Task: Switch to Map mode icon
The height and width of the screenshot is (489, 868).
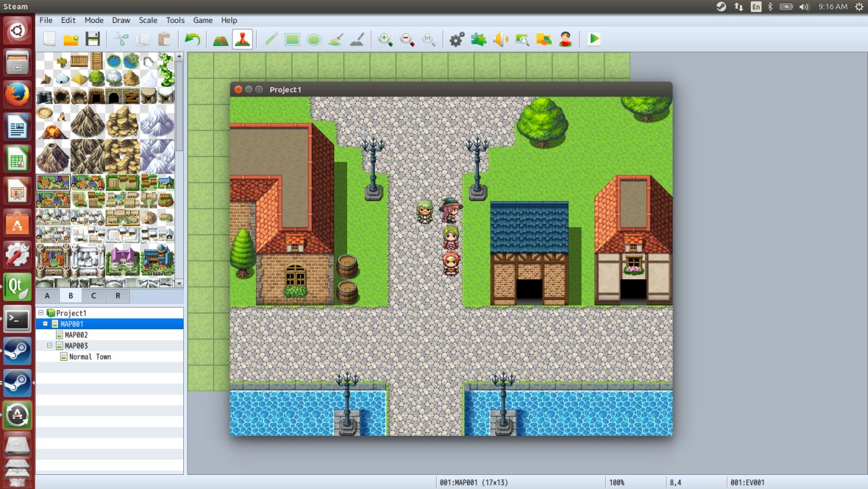Action: coord(220,39)
